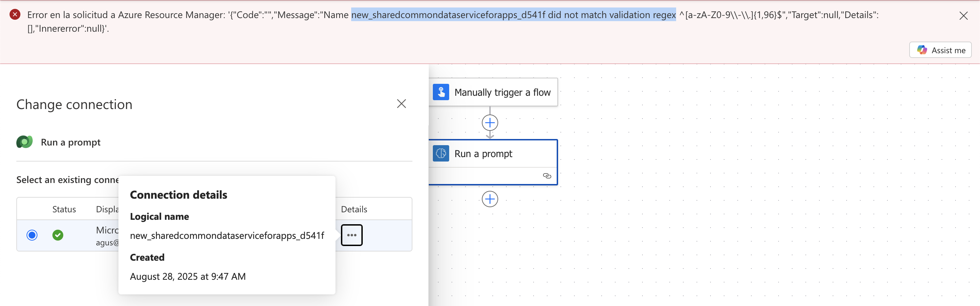Click the green connected status checkmark
Viewport: 980px width, 306px height.
[x=58, y=235]
